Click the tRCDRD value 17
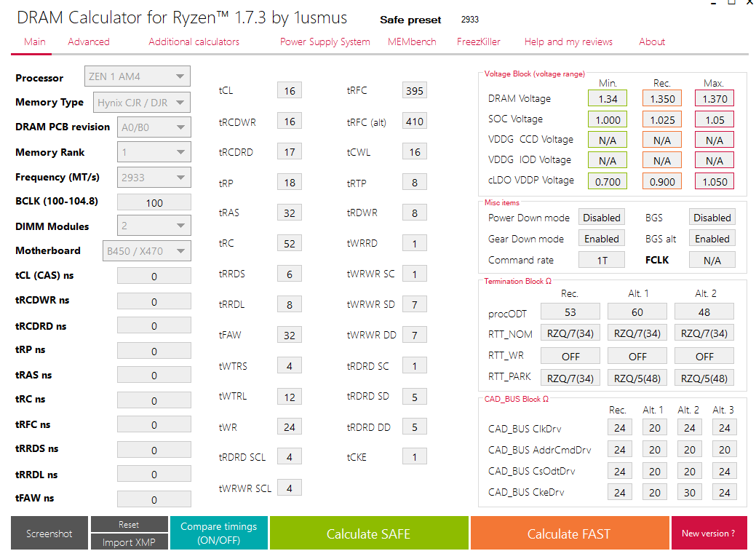The width and height of the screenshot is (756, 559). (x=290, y=152)
